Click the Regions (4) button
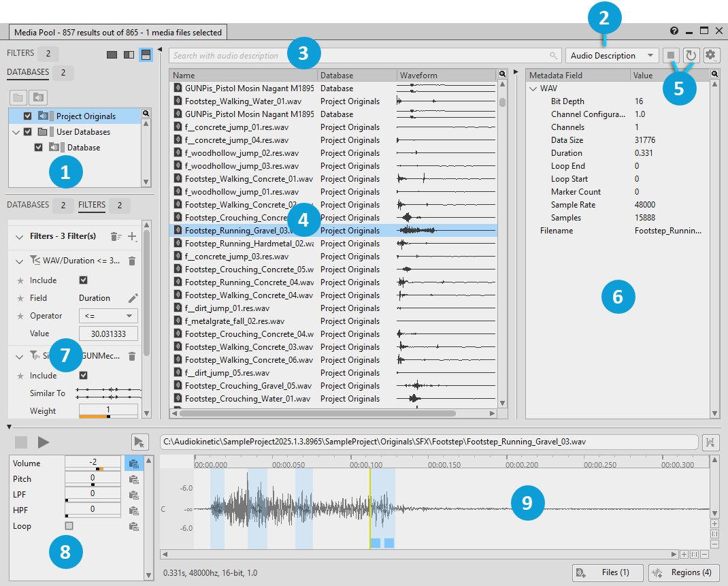The image size is (728, 586). pos(683,572)
